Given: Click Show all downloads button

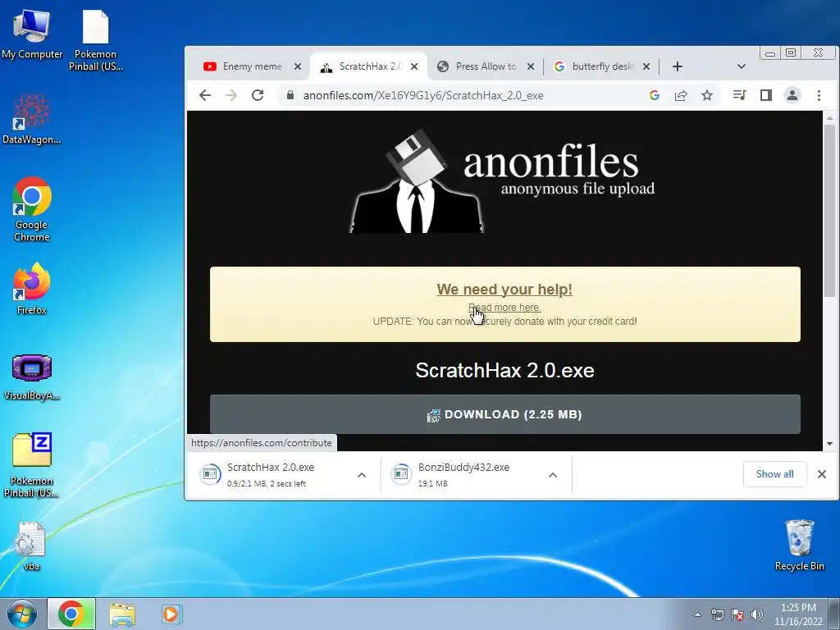Looking at the screenshot, I should [x=774, y=474].
